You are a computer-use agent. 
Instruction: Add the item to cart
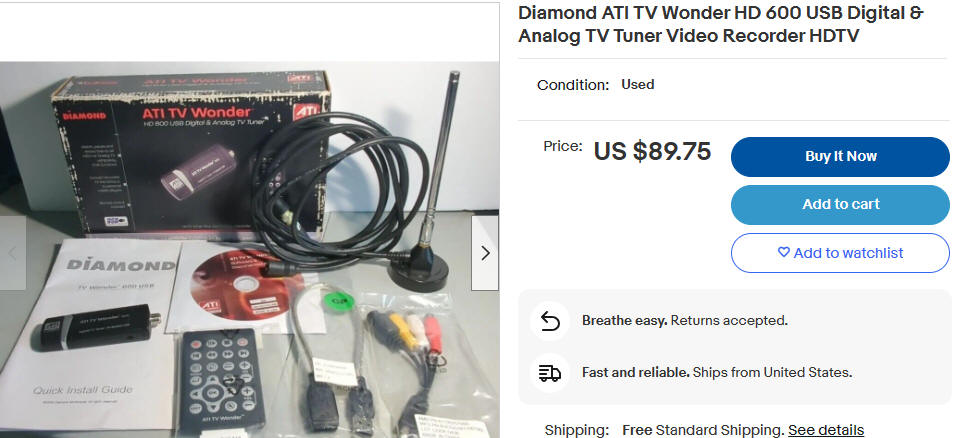click(840, 204)
